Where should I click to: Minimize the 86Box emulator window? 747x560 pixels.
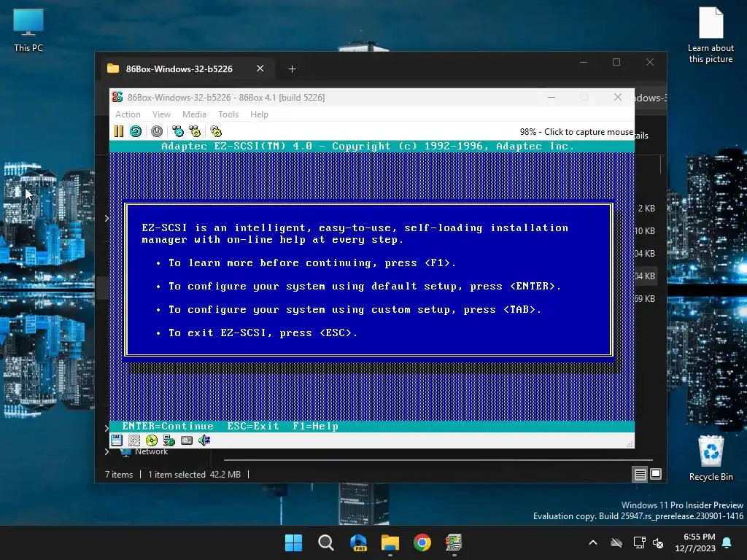click(x=551, y=97)
